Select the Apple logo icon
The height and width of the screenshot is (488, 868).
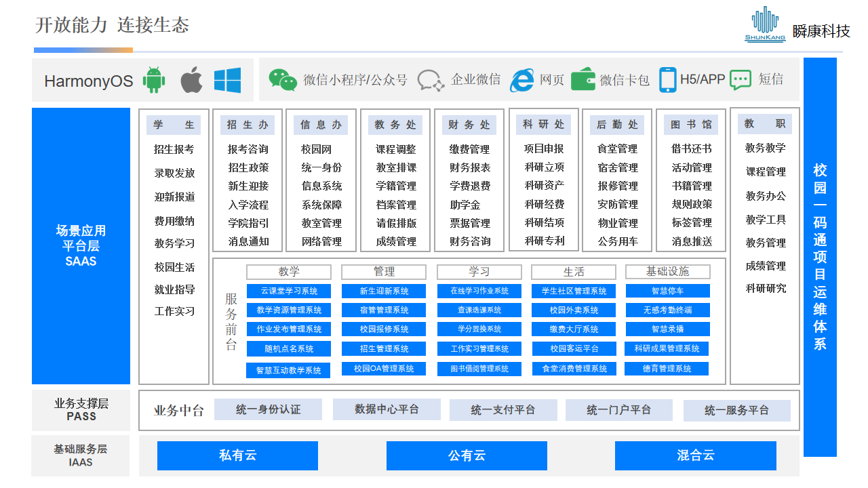click(x=191, y=79)
